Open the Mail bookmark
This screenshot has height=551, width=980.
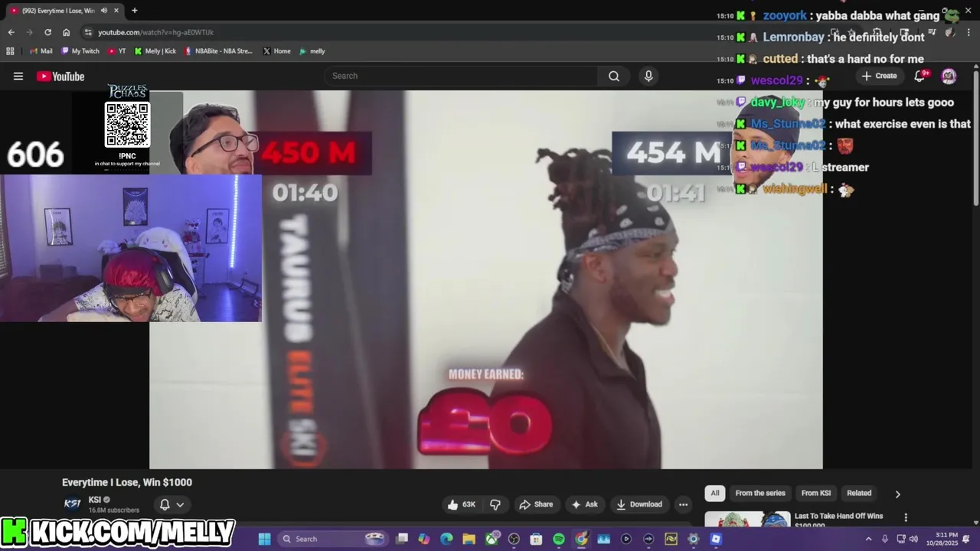point(41,51)
